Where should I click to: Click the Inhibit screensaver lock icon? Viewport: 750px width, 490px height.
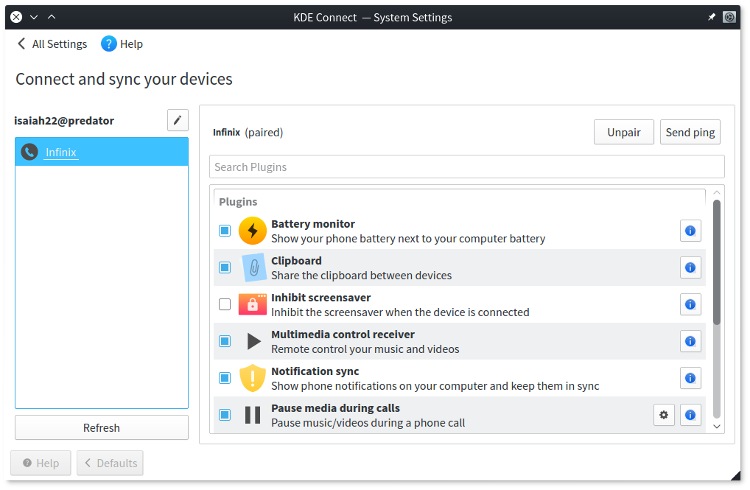pyautogui.click(x=253, y=304)
